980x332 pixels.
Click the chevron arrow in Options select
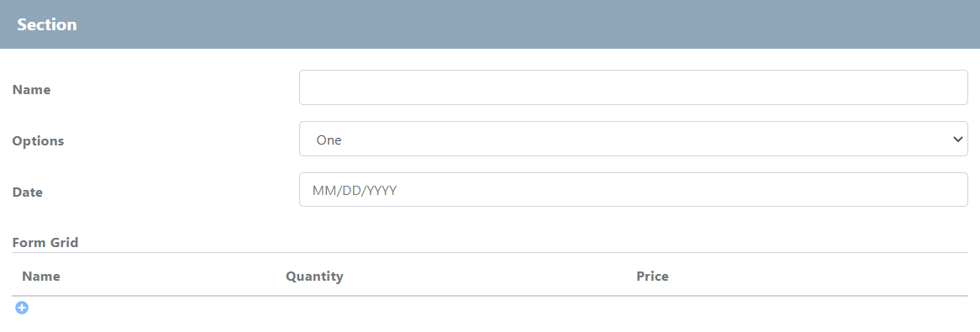tap(957, 139)
